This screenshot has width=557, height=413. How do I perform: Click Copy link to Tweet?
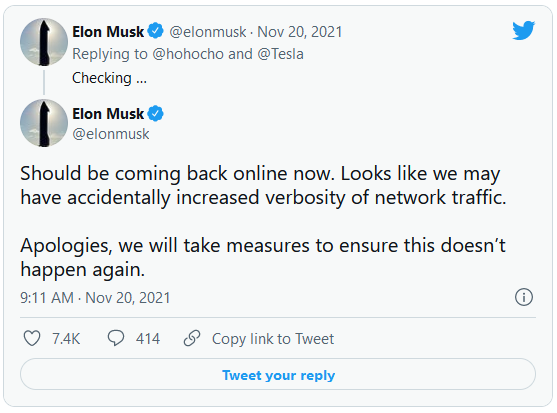click(x=273, y=339)
